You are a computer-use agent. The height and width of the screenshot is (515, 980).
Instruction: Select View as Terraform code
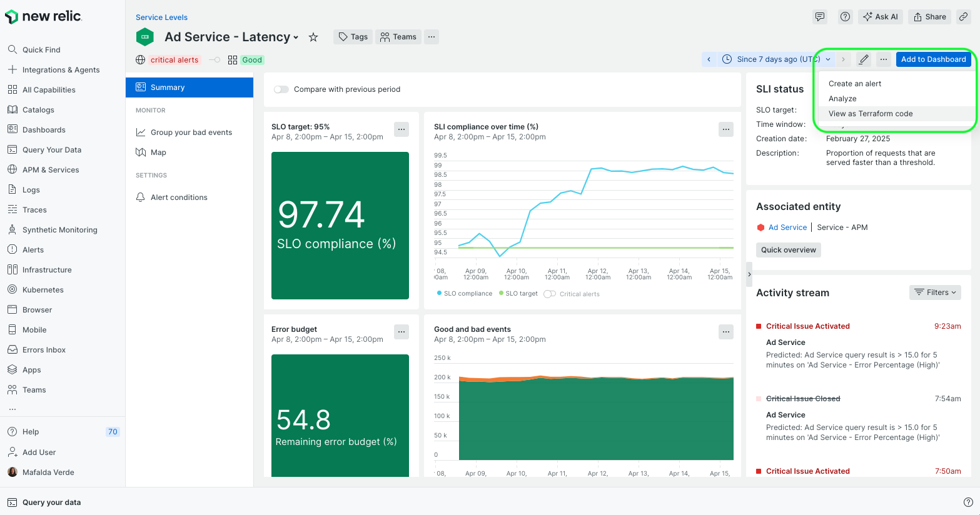pos(870,114)
